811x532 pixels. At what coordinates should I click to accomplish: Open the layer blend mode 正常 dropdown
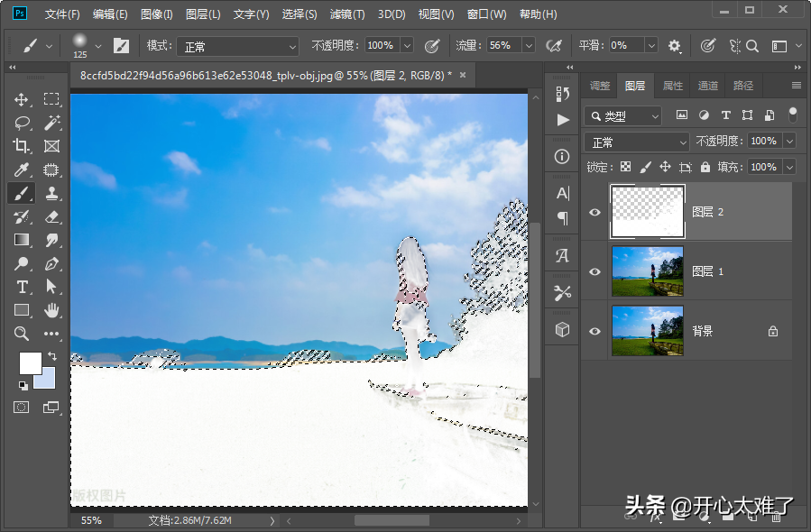tap(637, 142)
